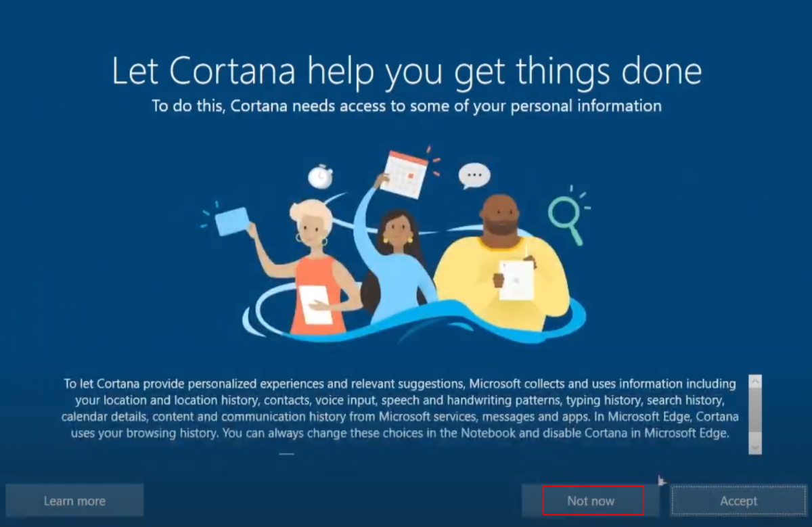Click the privacy paragraph about Microsoft collecting information
Screen dimensions: 812x527
399,409
